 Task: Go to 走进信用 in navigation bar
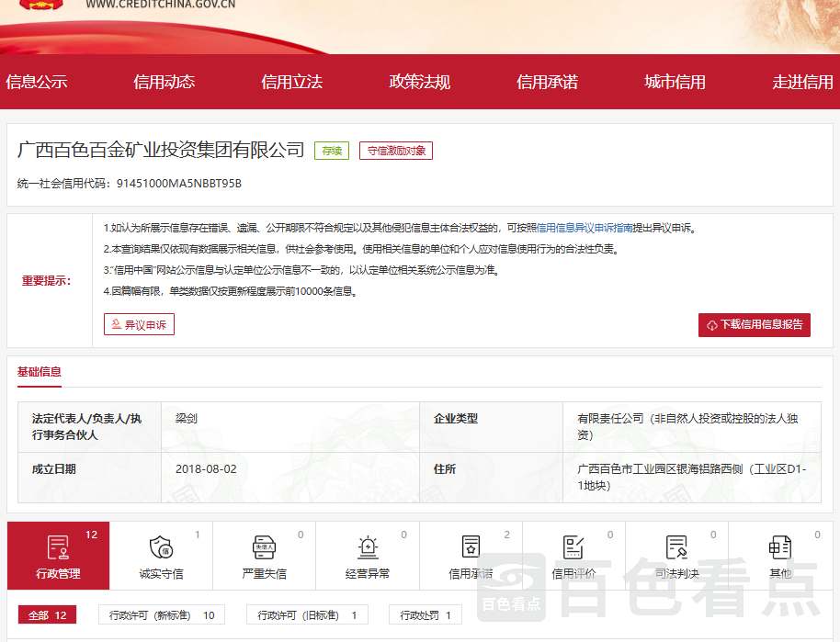coord(802,82)
